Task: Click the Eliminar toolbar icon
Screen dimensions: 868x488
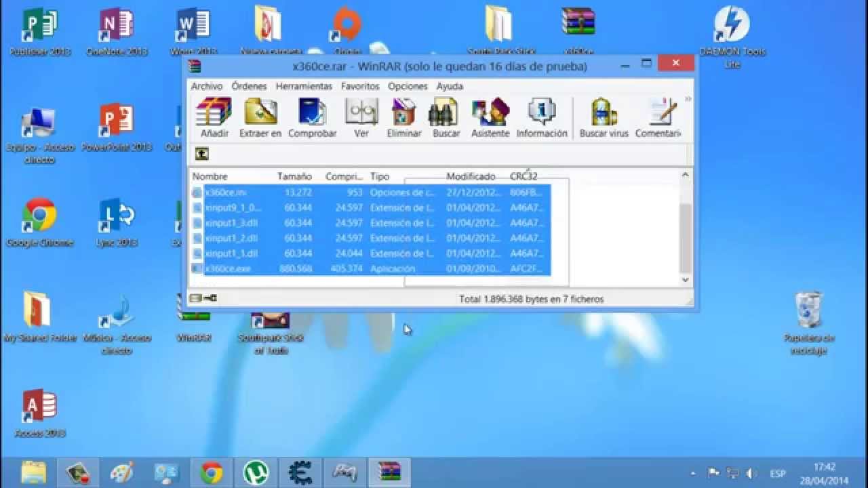Action: tap(404, 118)
